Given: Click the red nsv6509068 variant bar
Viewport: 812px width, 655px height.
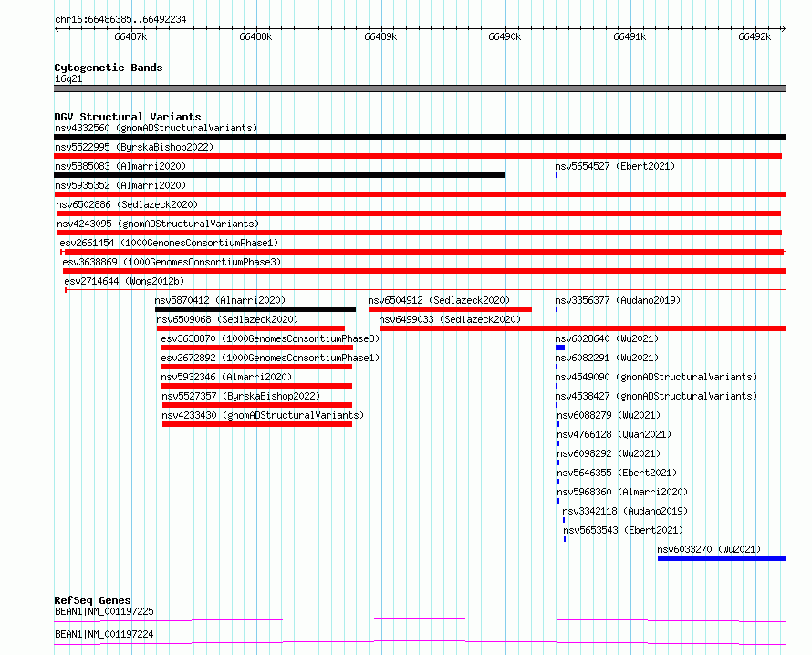Looking at the screenshot, I should point(251,328).
